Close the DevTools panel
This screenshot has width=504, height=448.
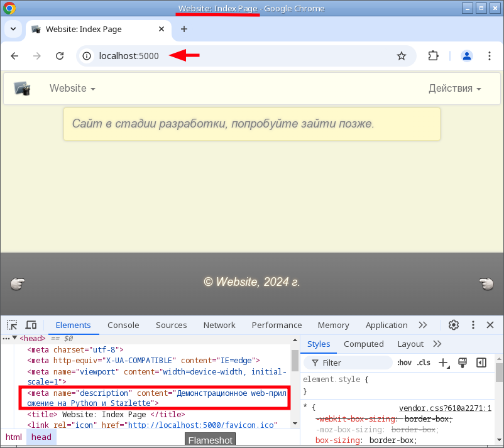pos(490,325)
